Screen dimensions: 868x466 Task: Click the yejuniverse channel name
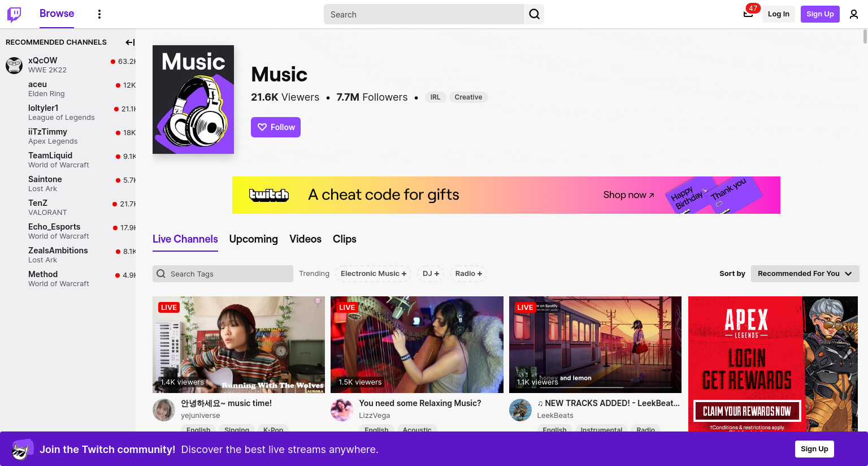(200, 416)
